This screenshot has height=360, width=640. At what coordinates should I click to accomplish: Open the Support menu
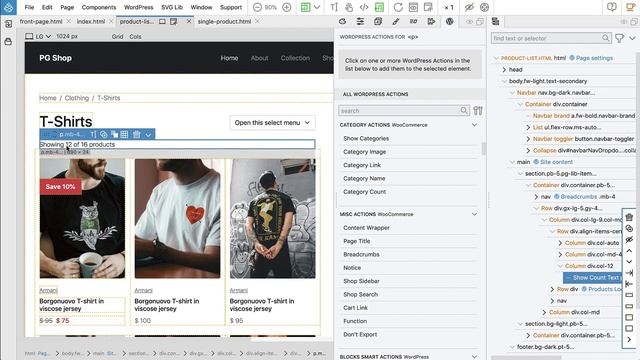point(231,7)
